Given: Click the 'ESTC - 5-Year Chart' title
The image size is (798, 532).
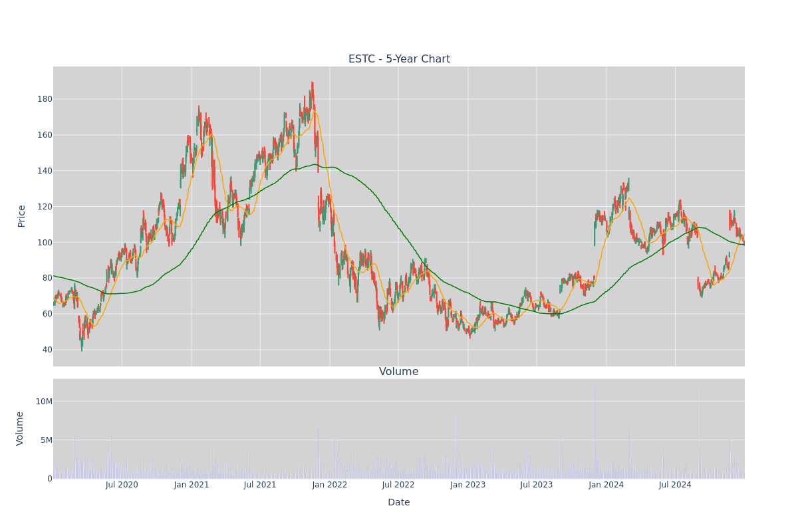Looking at the screenshot, I should (399, 59).
